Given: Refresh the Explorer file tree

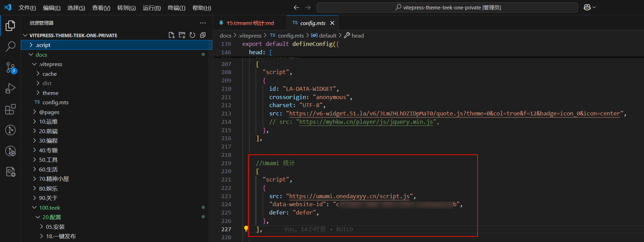Looking at the screenshot, I should pyautogui.click(x=192, y=35).
